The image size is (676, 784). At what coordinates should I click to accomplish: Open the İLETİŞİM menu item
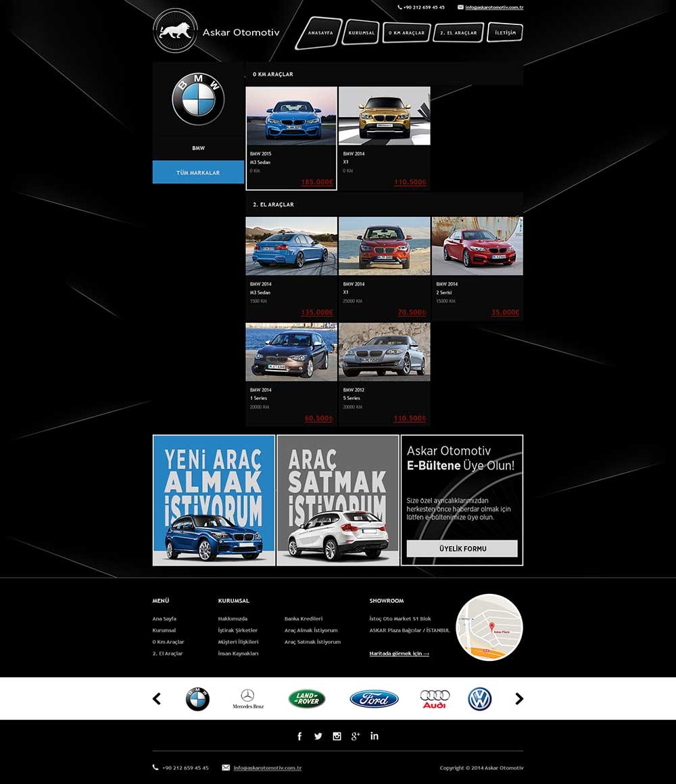click(x=505, y=33)
